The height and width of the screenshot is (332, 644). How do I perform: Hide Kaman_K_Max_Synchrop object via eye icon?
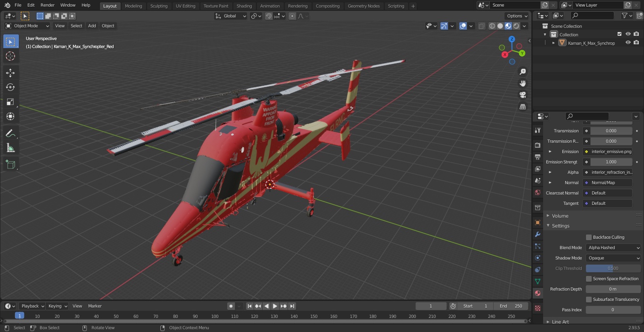[628, 43]
